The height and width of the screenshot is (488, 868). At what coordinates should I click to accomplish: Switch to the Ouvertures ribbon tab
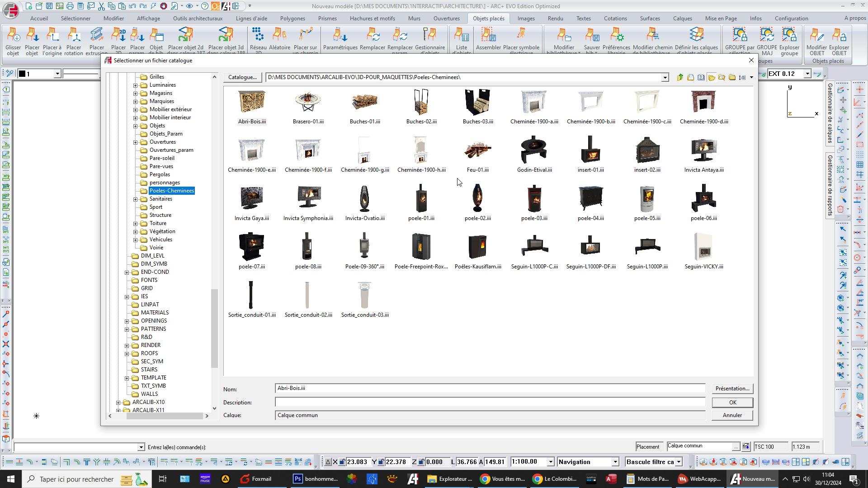[x=446, y=19]
